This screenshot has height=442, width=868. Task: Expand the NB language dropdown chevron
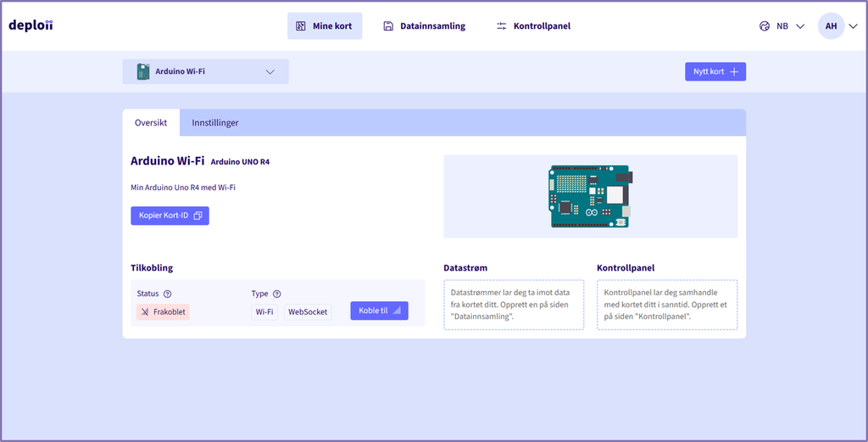[800, 26]
